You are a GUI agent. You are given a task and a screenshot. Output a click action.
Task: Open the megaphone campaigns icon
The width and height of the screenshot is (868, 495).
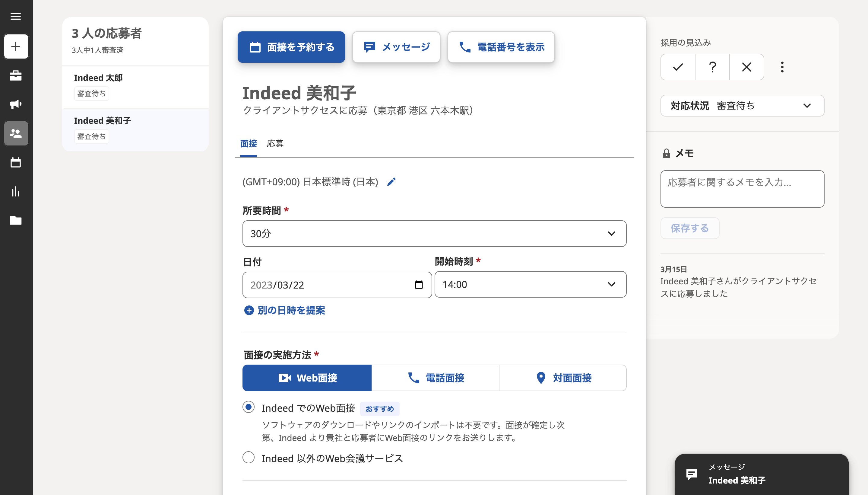click(x=16, y=104)
